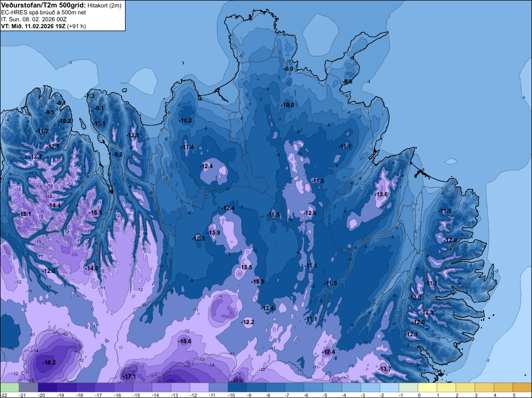
Task: Select the light yellow legend swatch labeled 0
Action: (x=428, y=387)
